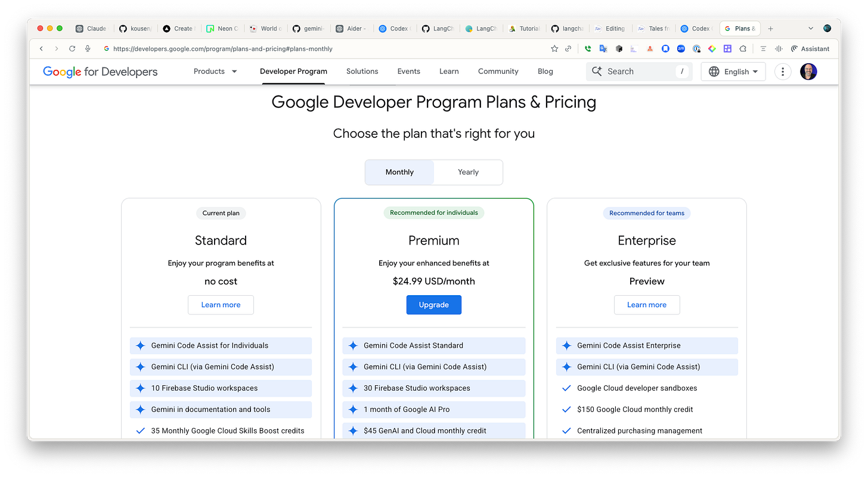
Task: Open the three-dot more options menu
Action: click(x=782, y=72)
